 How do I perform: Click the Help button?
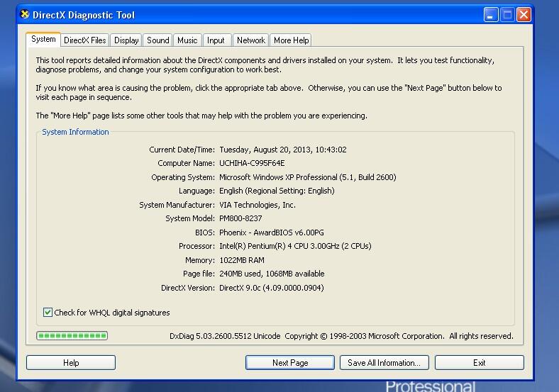click(x=71, y=363)
